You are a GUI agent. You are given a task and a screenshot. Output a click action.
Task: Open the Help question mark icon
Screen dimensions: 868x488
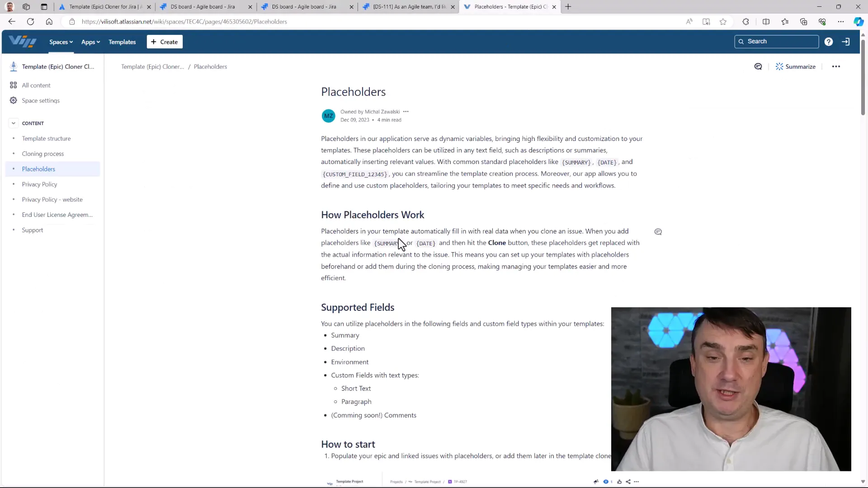coord(828,42)
